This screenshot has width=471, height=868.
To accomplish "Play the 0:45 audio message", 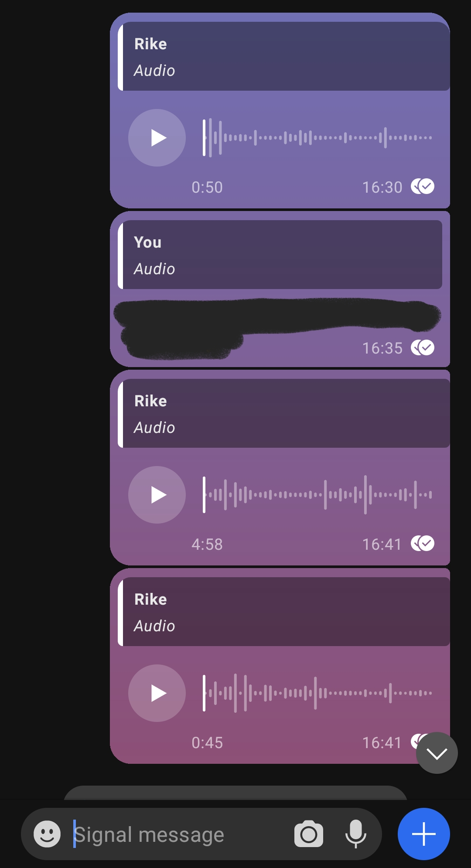I will pos(157,693).
